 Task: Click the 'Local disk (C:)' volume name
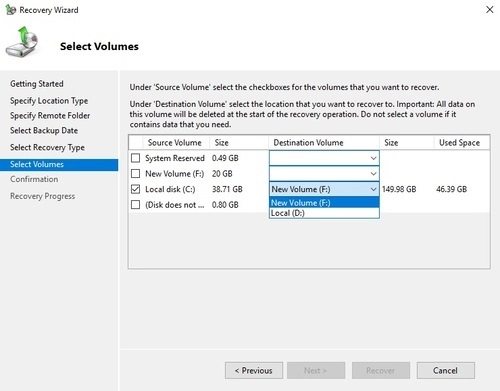pyautogui.click(x=170, y=189)
